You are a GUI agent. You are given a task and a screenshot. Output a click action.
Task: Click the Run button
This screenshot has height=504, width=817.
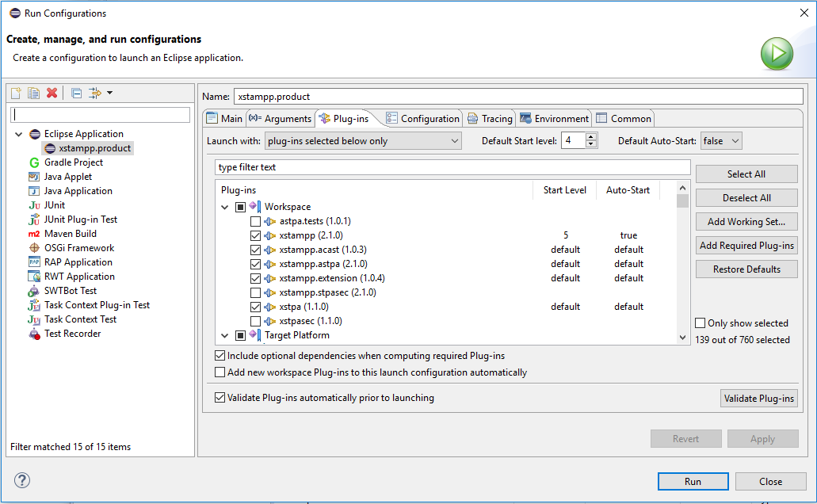click(x=693, y=482)
